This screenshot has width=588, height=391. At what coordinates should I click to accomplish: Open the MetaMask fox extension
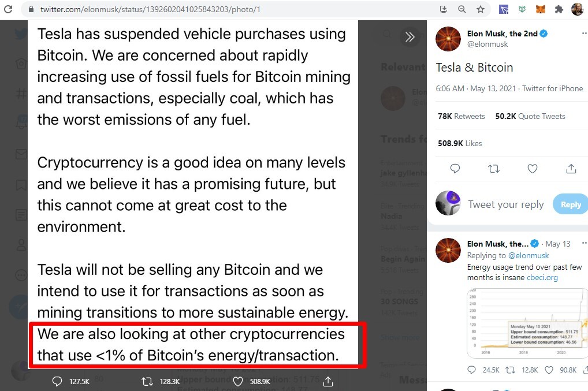[541, 9]
